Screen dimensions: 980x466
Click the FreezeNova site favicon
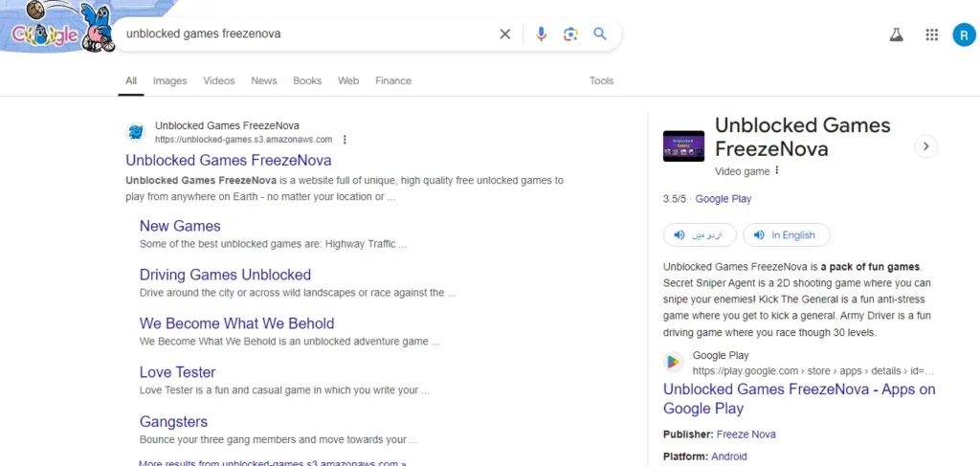pos(136,132)
